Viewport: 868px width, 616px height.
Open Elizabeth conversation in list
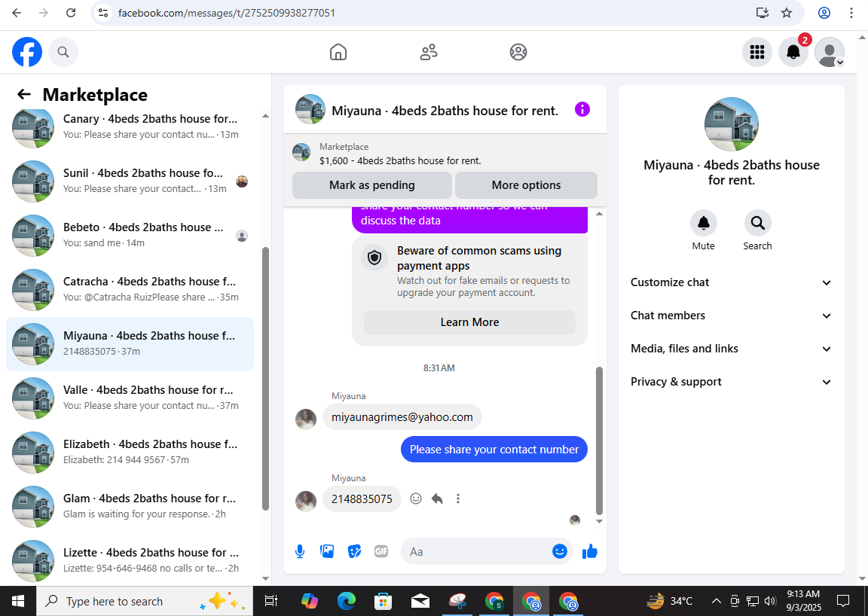tap(130, 452)
